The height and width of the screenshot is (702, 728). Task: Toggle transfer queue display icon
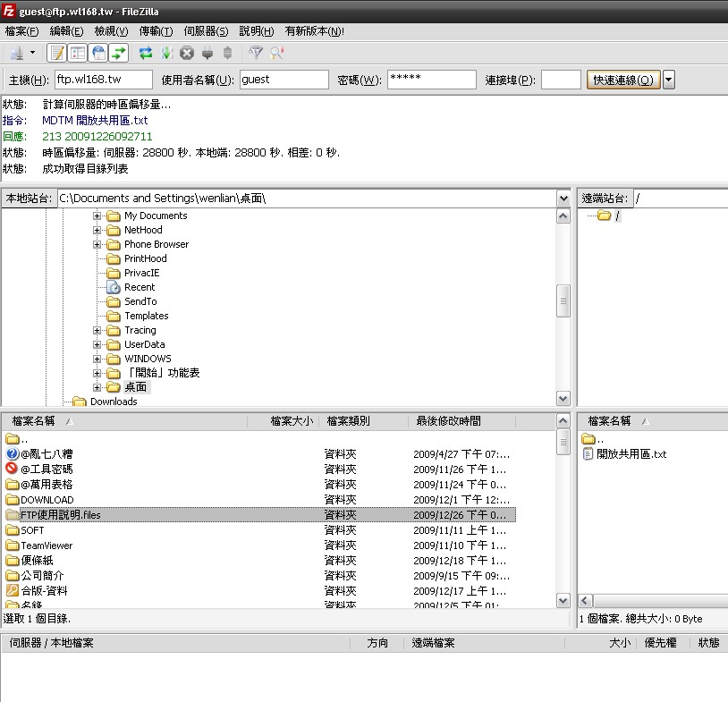119,53
